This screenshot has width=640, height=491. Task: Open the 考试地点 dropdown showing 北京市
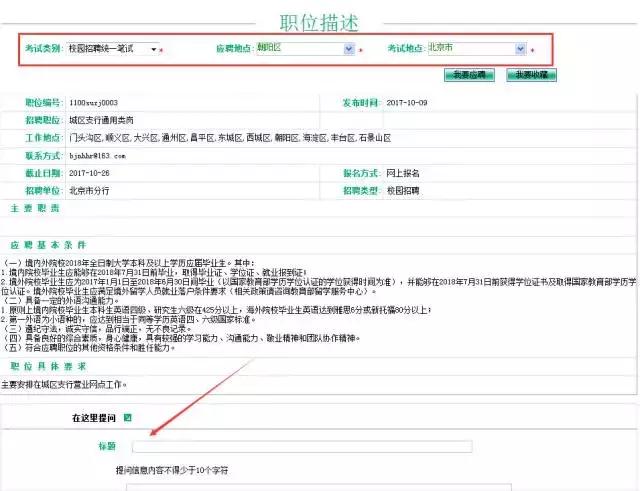click(x=477, y=49)
